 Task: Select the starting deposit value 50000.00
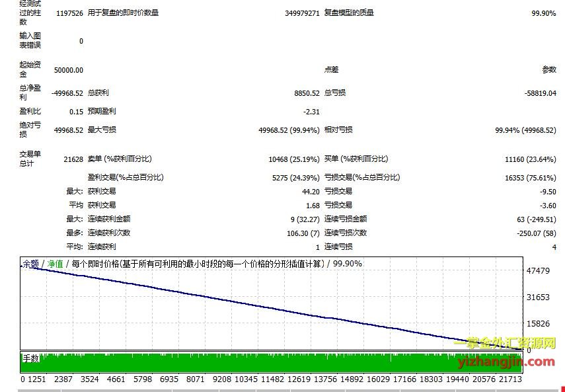pos(68,70)
